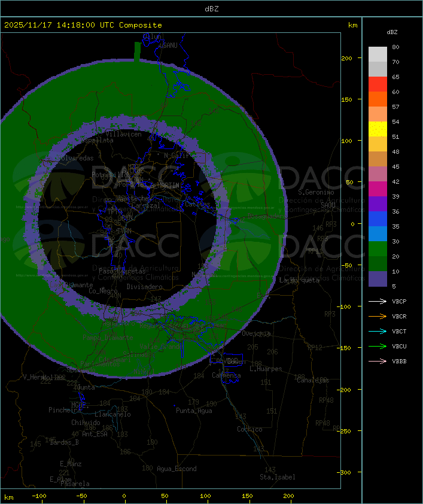
Task: Select the brown 45-48 dBZ swatch
Action: (x=378, y=159)
